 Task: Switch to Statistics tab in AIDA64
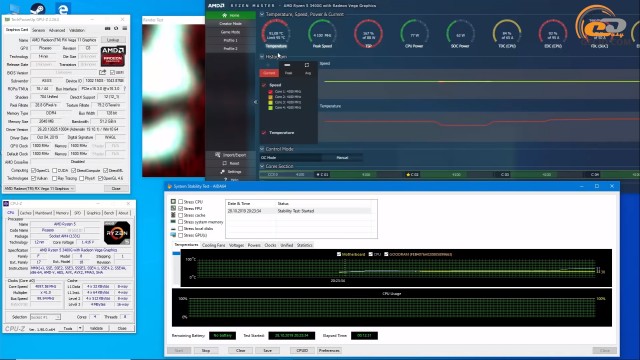pos(304,245)
